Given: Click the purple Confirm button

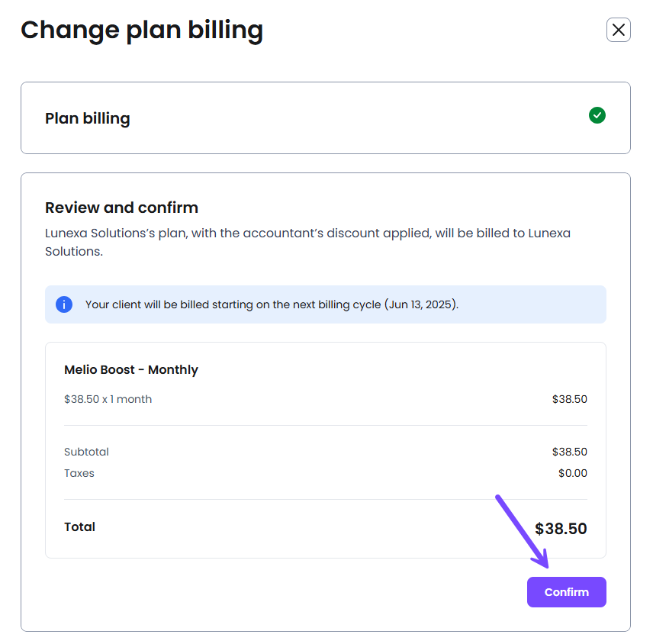Looking at the screenshot, I should pos(566,592).
